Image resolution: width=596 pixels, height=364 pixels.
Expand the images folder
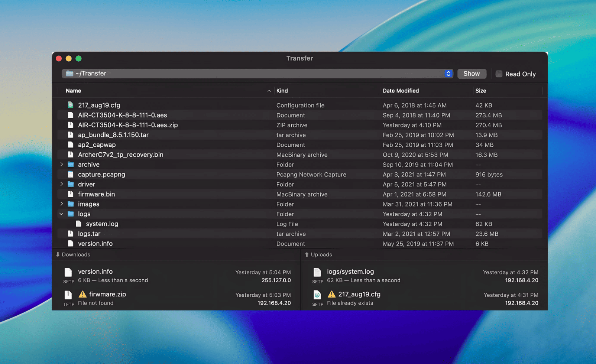pos(62,204)
